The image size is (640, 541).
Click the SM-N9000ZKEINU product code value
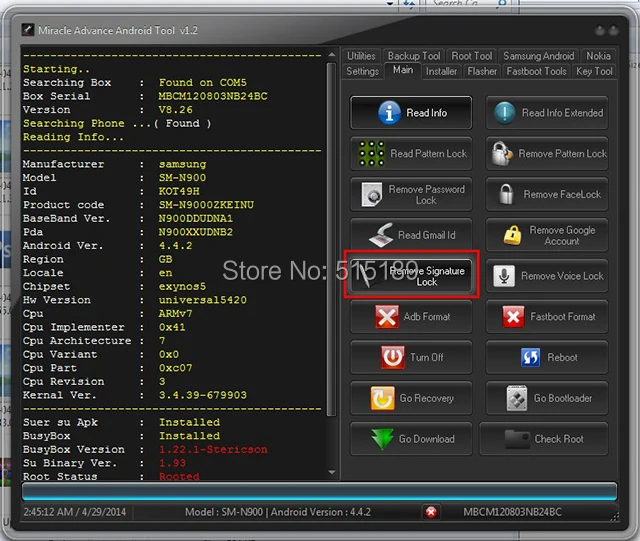(206, 205)
